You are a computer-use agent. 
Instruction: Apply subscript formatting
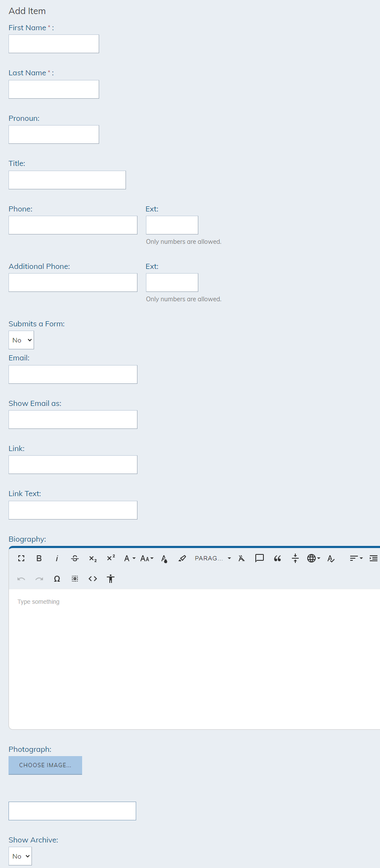(x=93, y=558)
